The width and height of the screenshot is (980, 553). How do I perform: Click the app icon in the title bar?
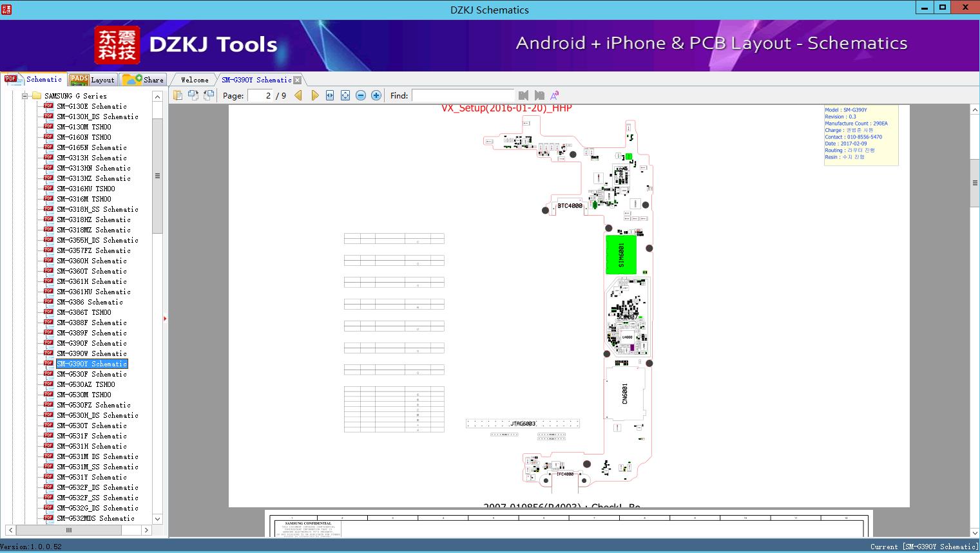pos(6,10)
